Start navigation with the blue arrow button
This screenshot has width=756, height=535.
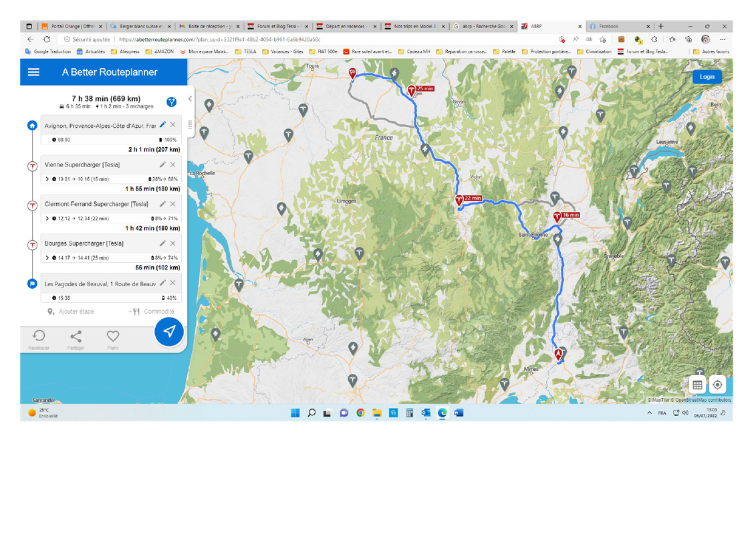(168, 332)
